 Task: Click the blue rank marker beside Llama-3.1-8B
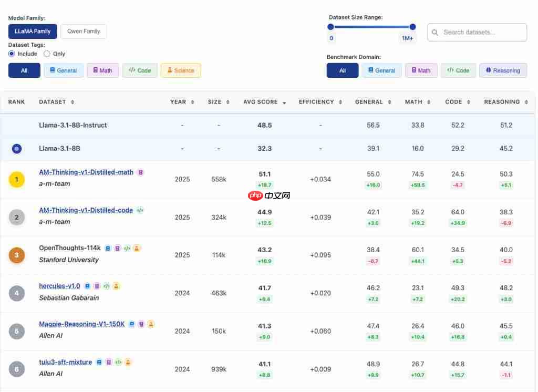16,149
